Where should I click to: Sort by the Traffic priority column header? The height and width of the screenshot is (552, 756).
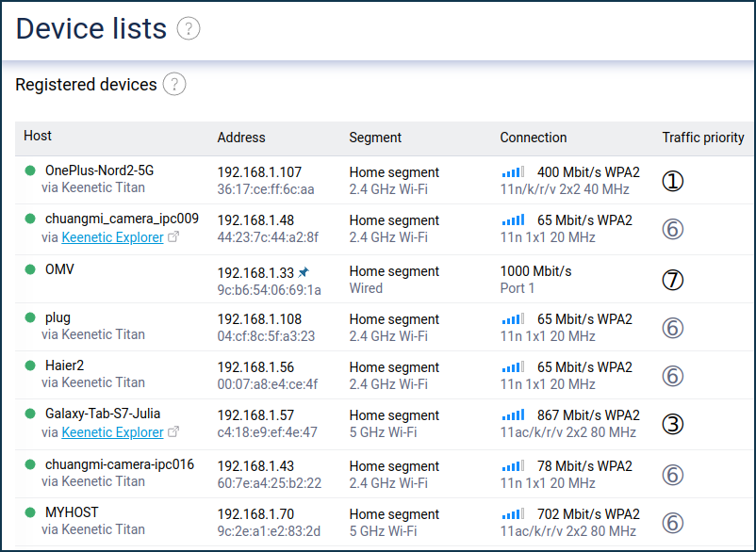click(x=703, y=138)
